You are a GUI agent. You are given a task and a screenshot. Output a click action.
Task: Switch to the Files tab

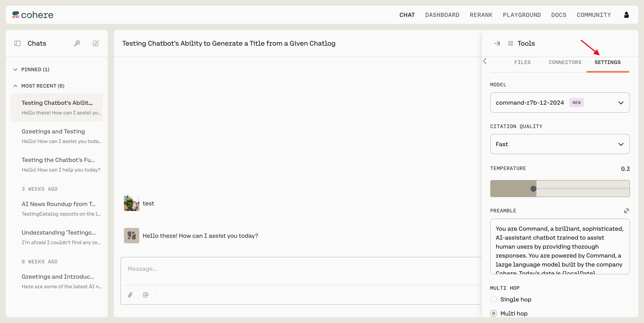click(x=522, y=62)
